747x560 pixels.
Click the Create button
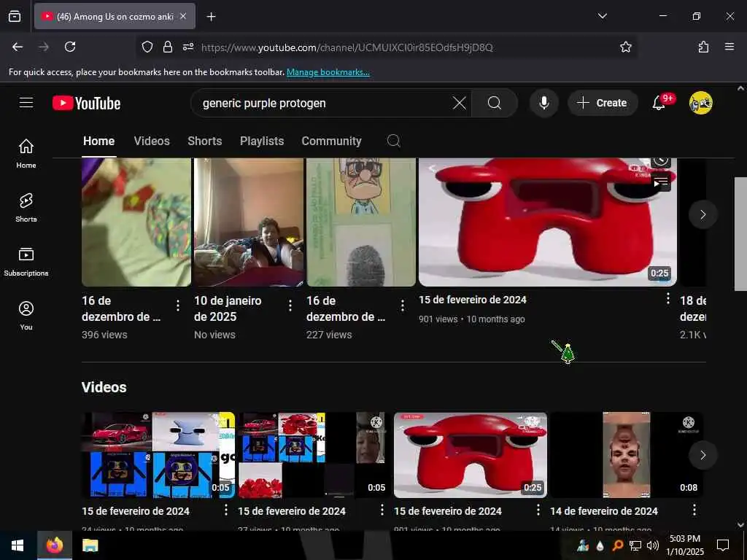[603, 103]
